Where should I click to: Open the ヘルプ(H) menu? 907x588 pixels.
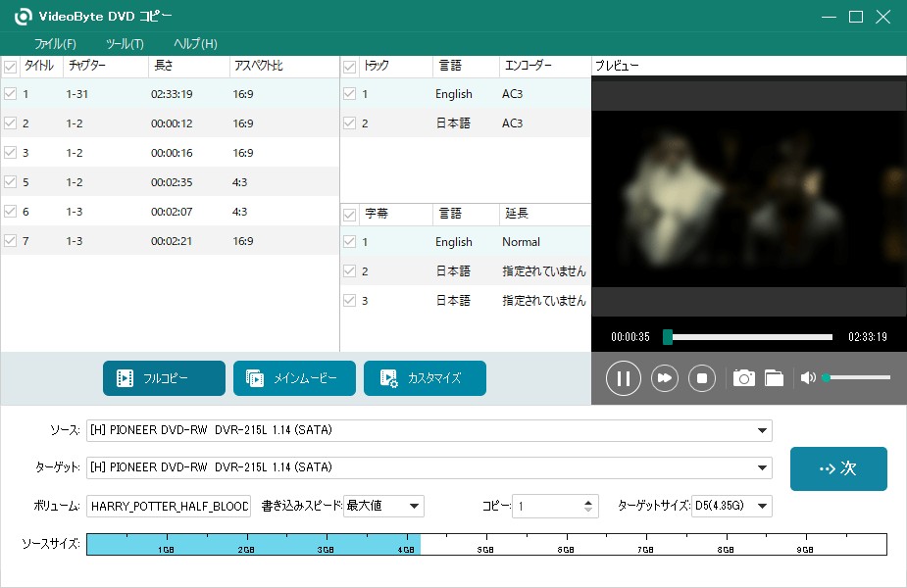[x=195, y=44]
